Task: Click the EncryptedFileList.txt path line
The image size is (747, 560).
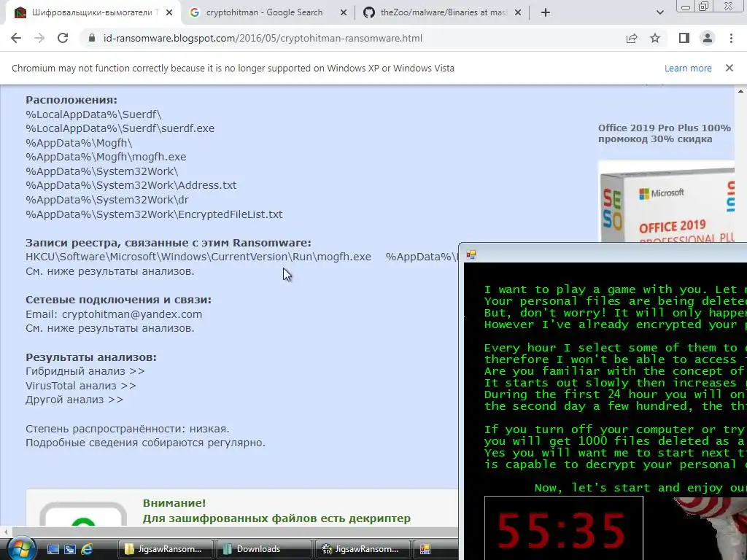Action: (155, 214)
